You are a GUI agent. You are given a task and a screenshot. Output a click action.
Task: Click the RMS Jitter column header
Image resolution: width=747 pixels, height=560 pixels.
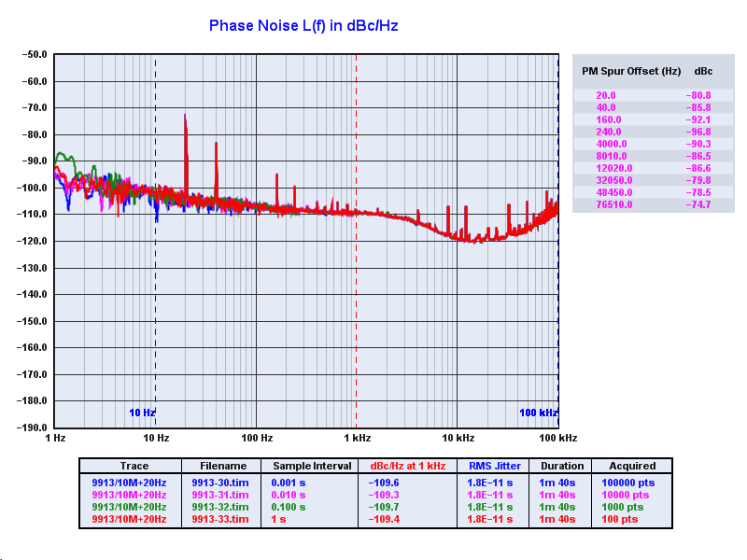[495, 466]
